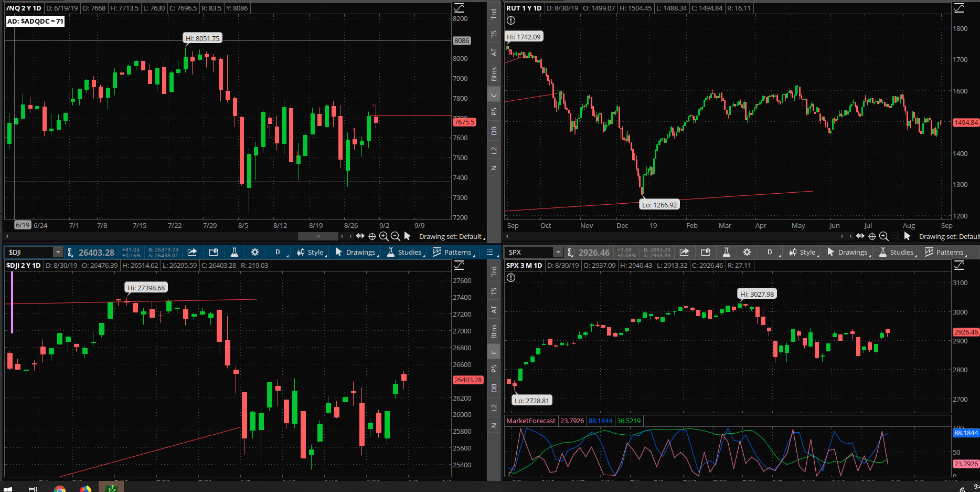Click crosshair icon under the RUT chart
This screenshot has height=492, width=980.
point(872,236)
